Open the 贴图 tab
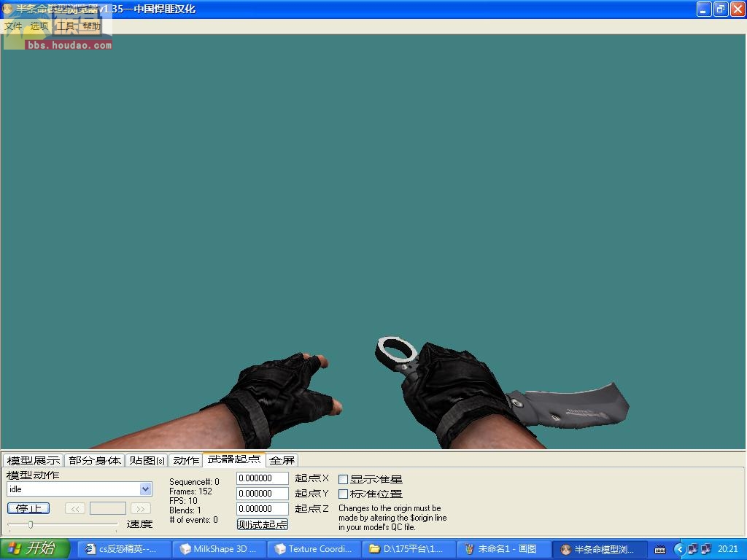Image resolution: width=747 pixels, height=560 pixels. point(147,461)
